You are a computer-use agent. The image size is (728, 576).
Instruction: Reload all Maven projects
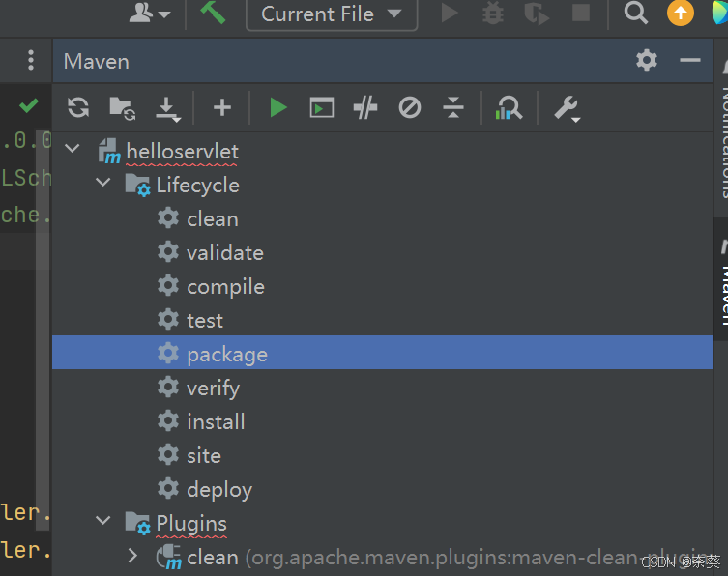click(x=78, y=107)
